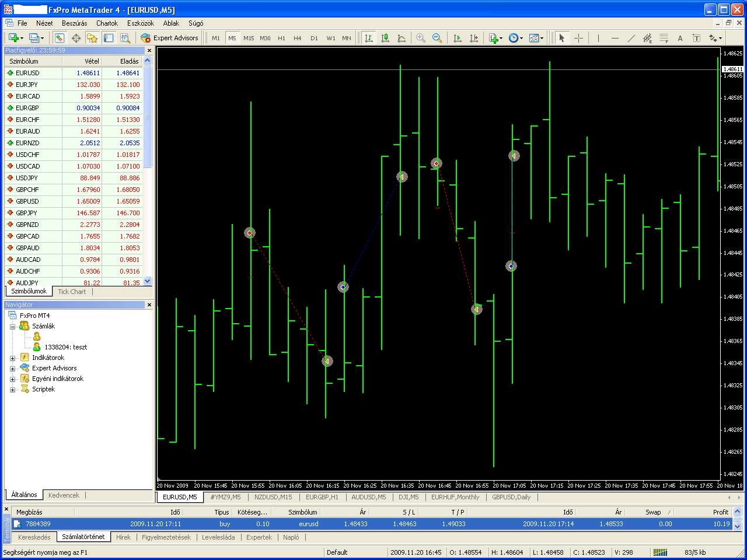Draw a Fibonacci retracement
This screenshot has width=747, height=560.
point(664,38)
